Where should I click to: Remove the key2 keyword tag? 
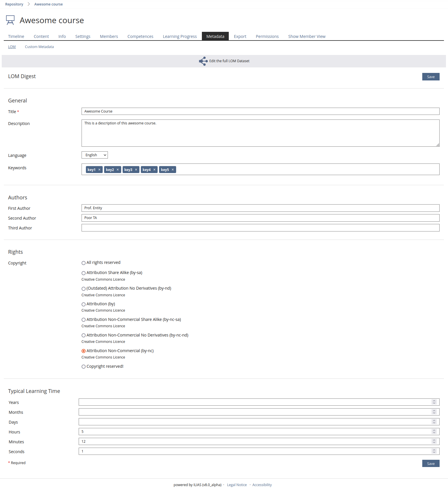click(118, 170)
